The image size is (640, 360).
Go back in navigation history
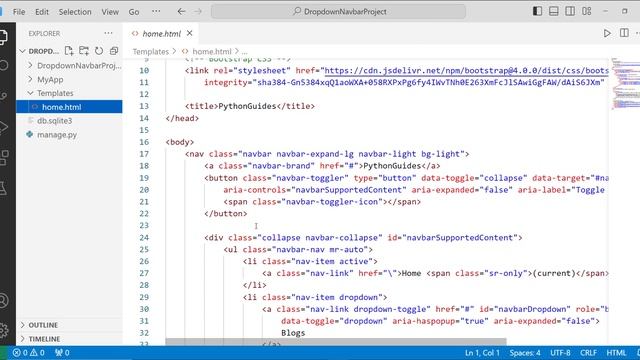(x=181, y=11)
